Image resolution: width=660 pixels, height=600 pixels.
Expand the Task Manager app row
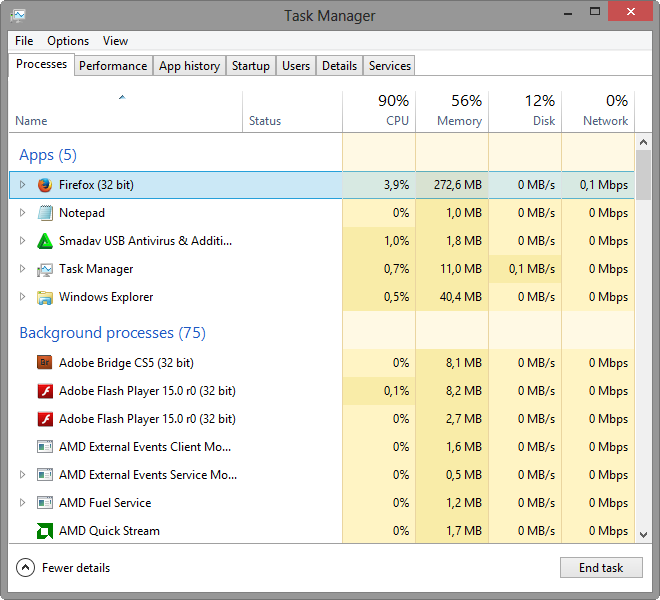(22, 269)
